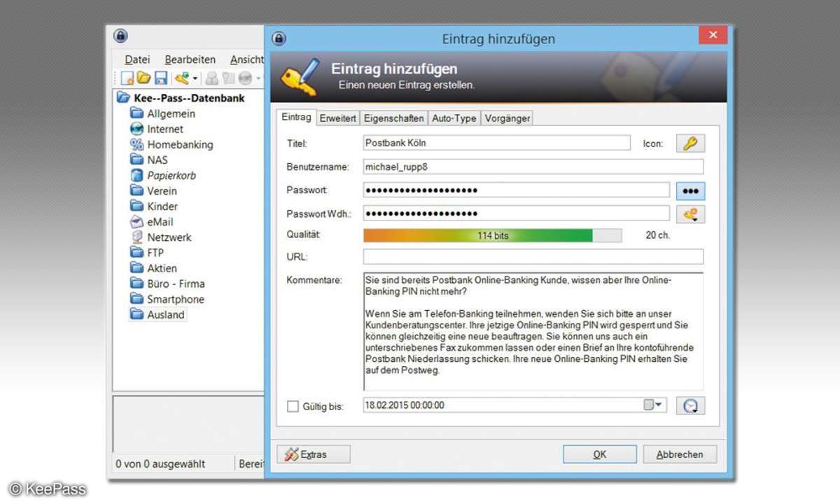Click inside the Kommentare text area

[x=533, y=331]
